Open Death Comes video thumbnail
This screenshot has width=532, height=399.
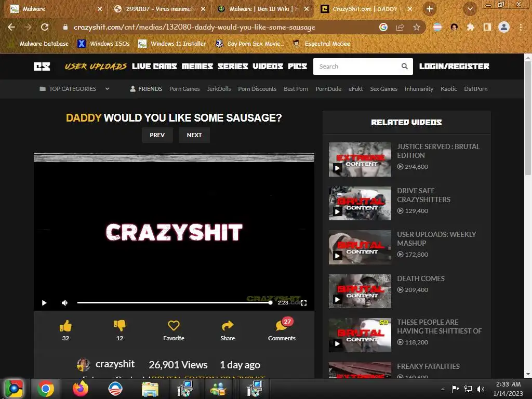(360, 291)
